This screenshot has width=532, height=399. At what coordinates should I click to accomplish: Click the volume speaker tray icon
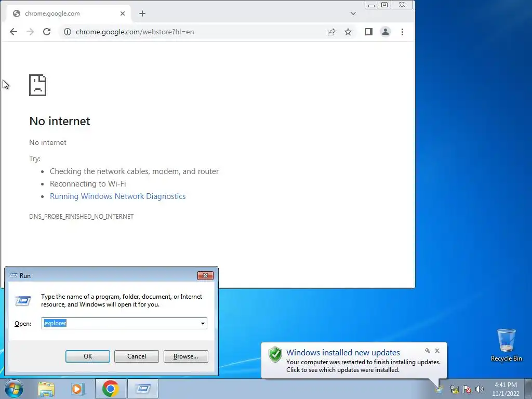click(x=480, y=389)
